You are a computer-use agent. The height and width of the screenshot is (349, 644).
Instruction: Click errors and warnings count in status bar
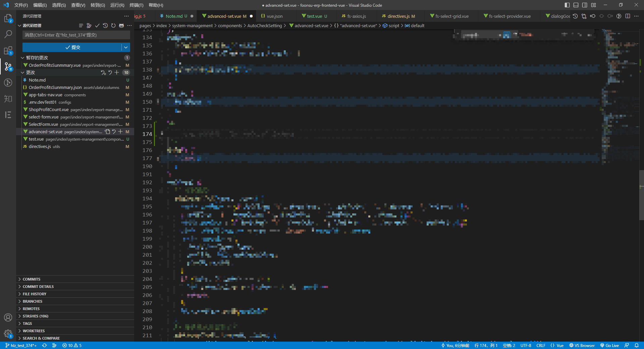pos(72,345)
